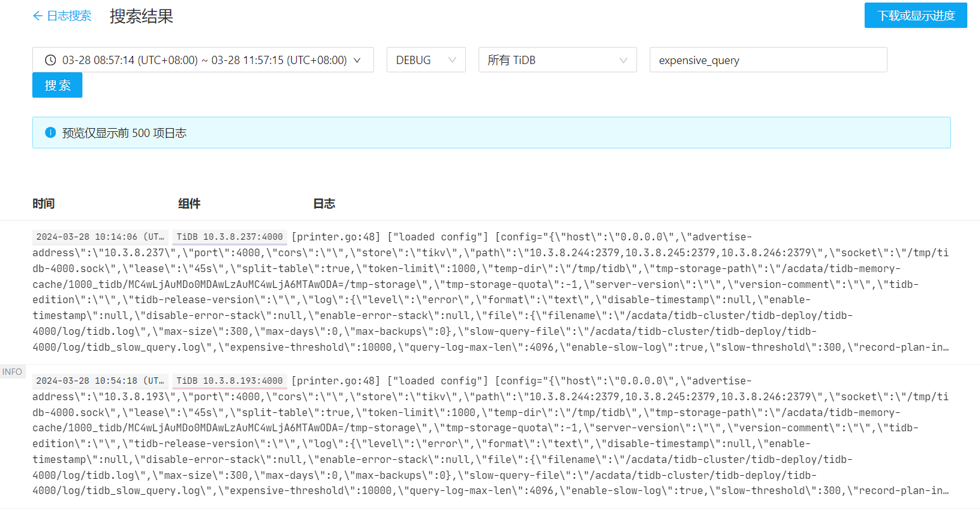Click the clock icon in time range picker
The image size is (980, 515).
(x=51, y=60)
